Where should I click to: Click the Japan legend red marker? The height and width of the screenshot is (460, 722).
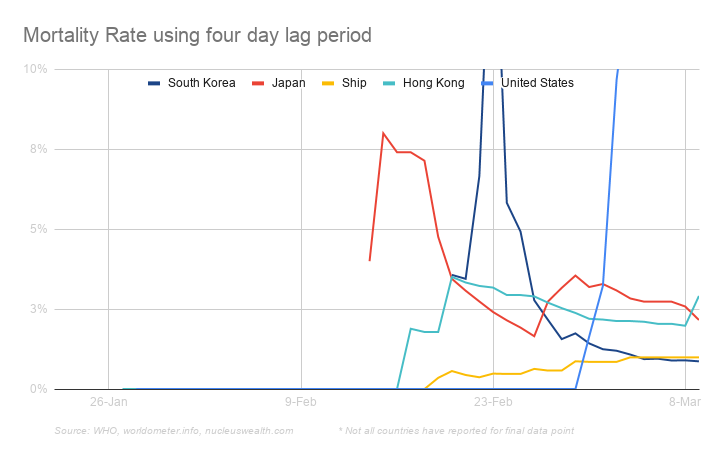point(259,83)
